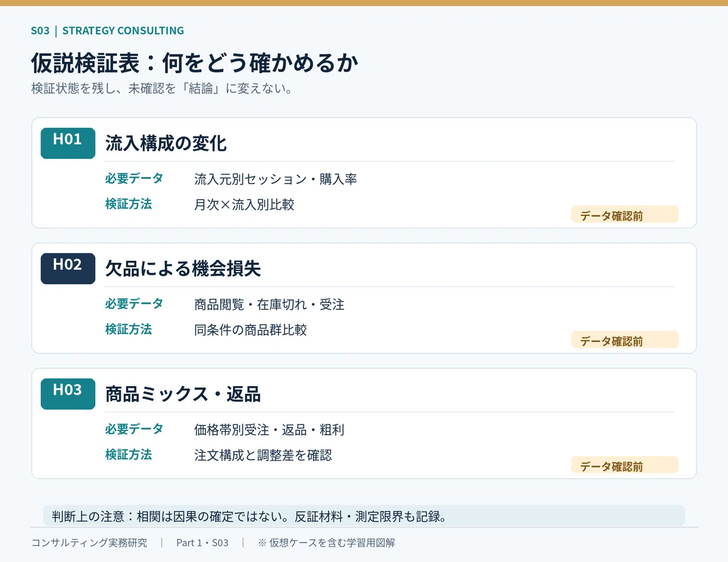Viewport: 728px width, 562px height.
Task: Click "検証方法" label in the 商品ミックス・返品 card
Action: point(128,455)
